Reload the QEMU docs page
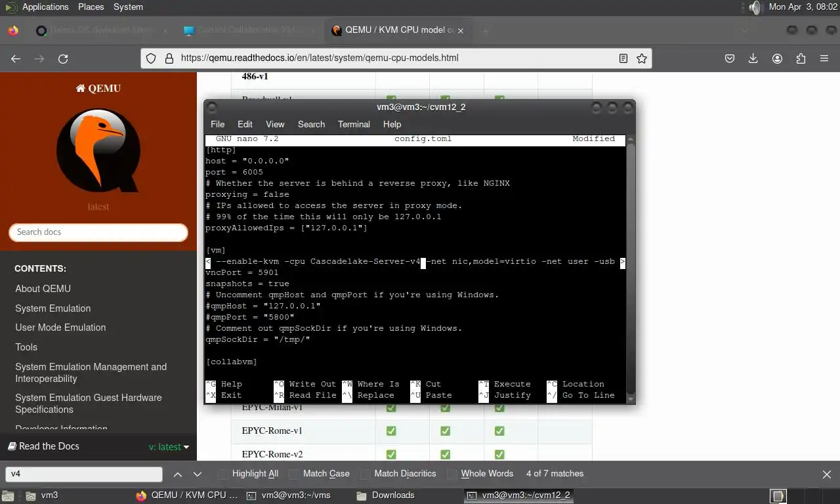 pyautogui.click(x=63, y=58)
